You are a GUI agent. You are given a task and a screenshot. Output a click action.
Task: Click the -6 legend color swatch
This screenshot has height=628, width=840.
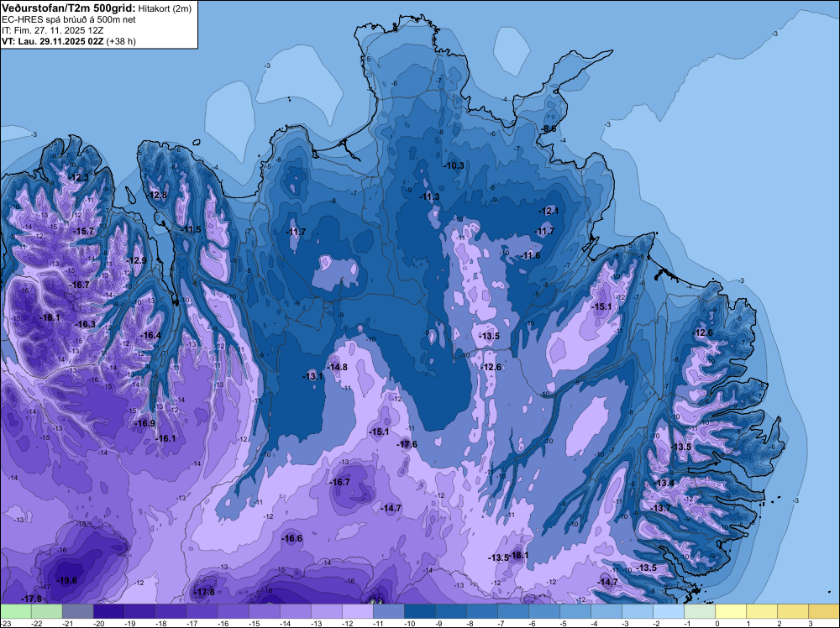tap(543, 611)
